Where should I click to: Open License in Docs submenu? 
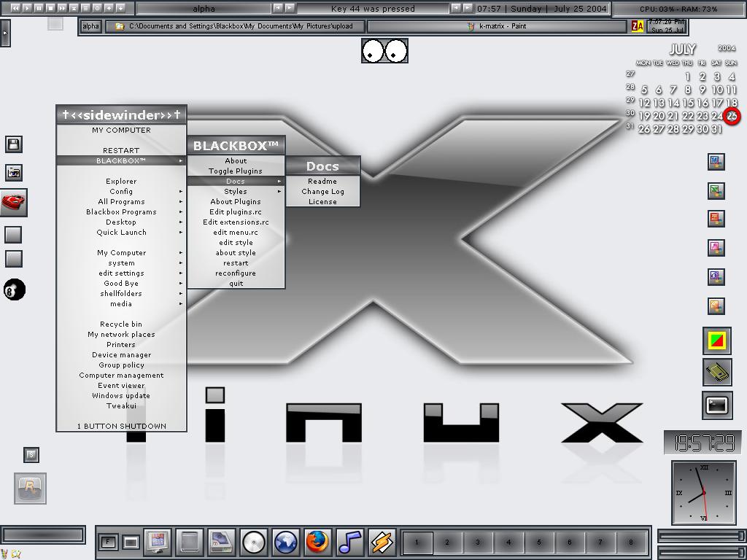click(x=322, y=202)
